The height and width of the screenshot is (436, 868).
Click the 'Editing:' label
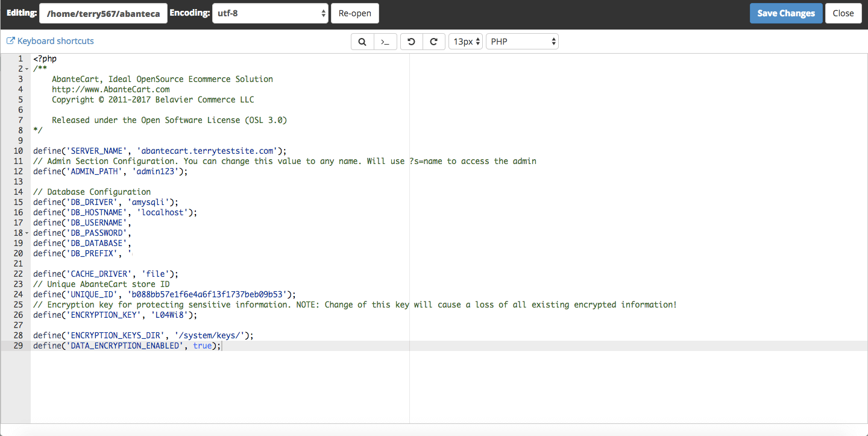(21, 13)
